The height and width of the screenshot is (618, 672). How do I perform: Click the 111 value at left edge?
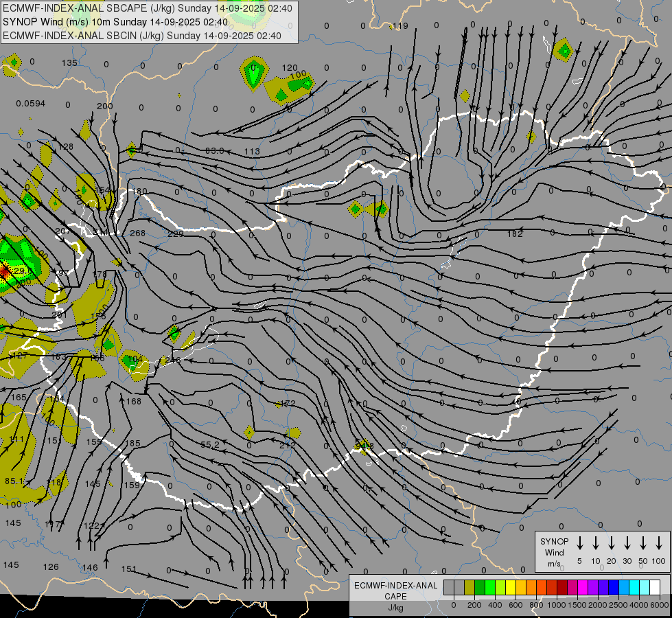click(16, 439)
